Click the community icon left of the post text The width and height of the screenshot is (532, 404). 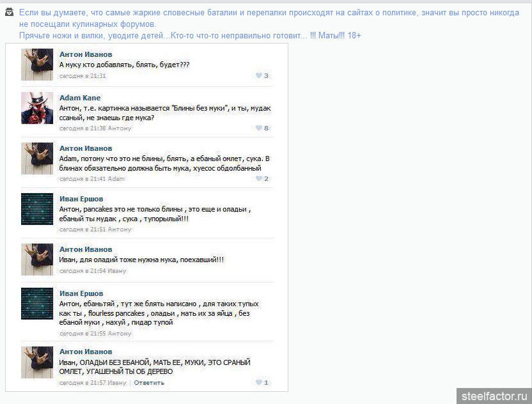[9, 13]
